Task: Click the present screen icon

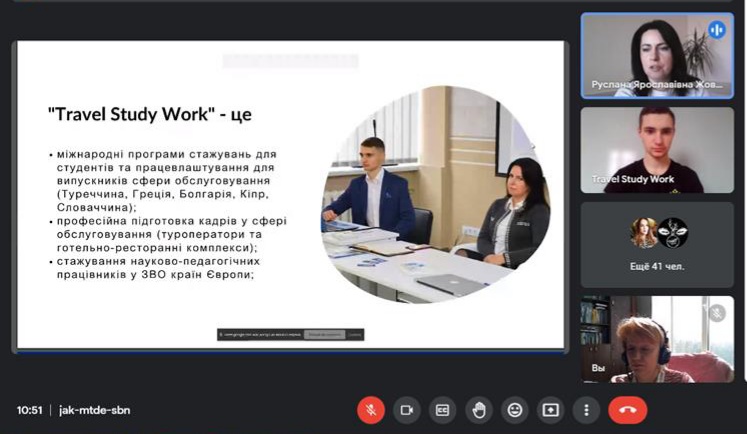Action: pyautogui.click(x=550, y=410)
